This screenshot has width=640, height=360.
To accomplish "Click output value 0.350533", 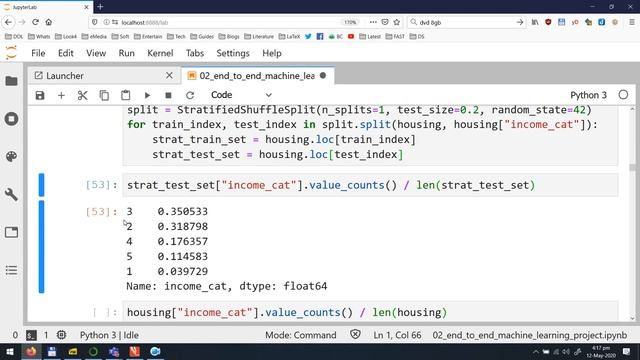I will [182, 211].
